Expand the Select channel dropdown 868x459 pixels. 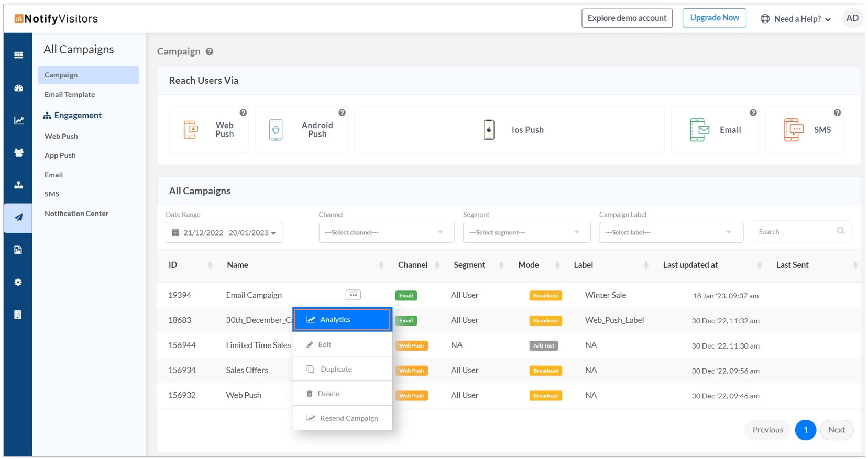386,232
